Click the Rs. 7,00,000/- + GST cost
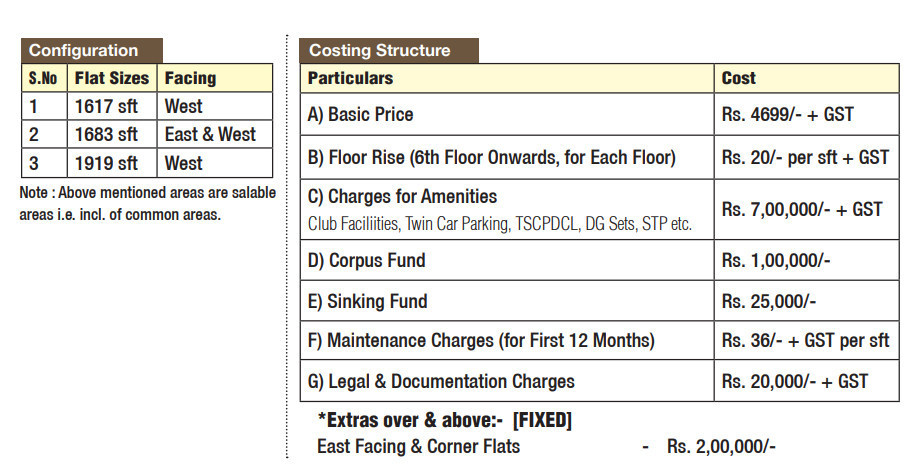 (x=801, y=209)
